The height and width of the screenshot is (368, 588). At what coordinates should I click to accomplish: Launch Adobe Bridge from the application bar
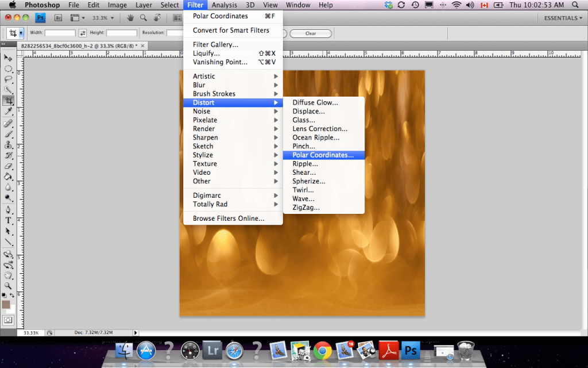click(x=57, y=18)
